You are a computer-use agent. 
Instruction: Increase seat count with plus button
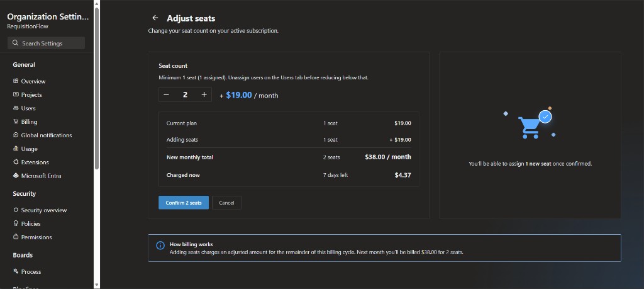(204, 94)
